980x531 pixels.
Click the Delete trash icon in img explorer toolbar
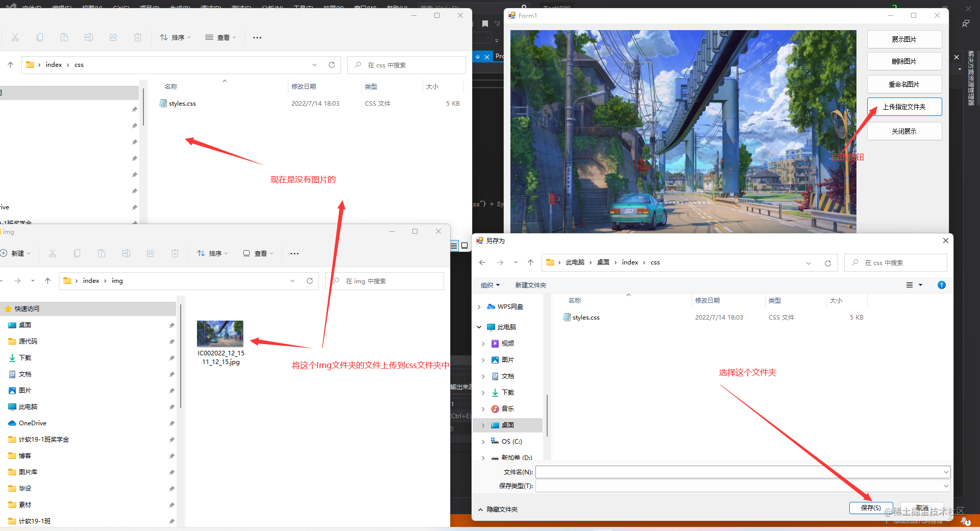175,253
